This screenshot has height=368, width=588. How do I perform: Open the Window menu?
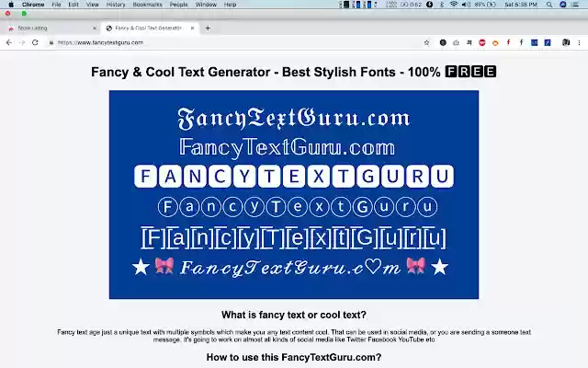206,5
